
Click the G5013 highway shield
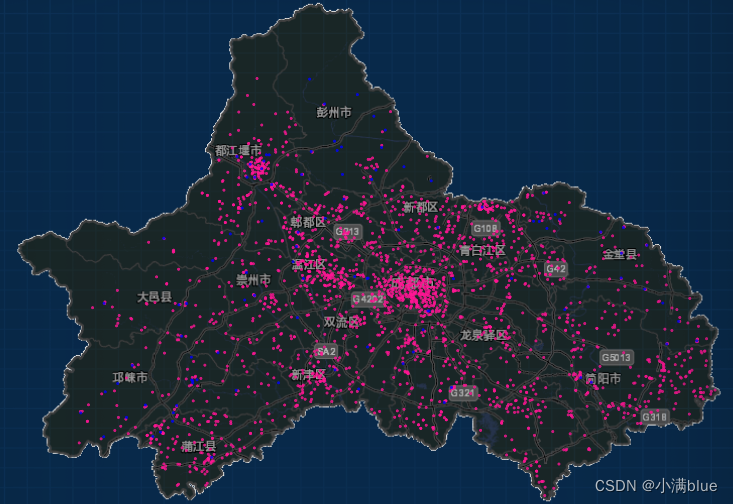click(617, 358)
